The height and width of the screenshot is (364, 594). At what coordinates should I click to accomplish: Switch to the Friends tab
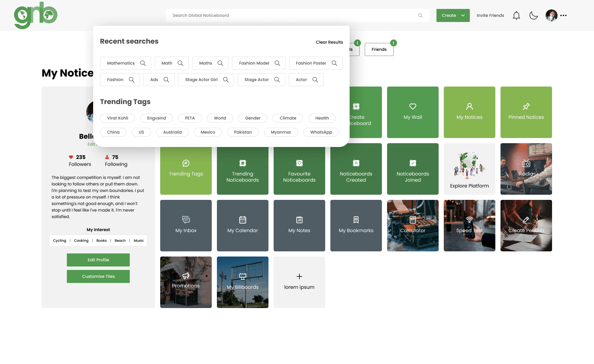coord(379,49)
